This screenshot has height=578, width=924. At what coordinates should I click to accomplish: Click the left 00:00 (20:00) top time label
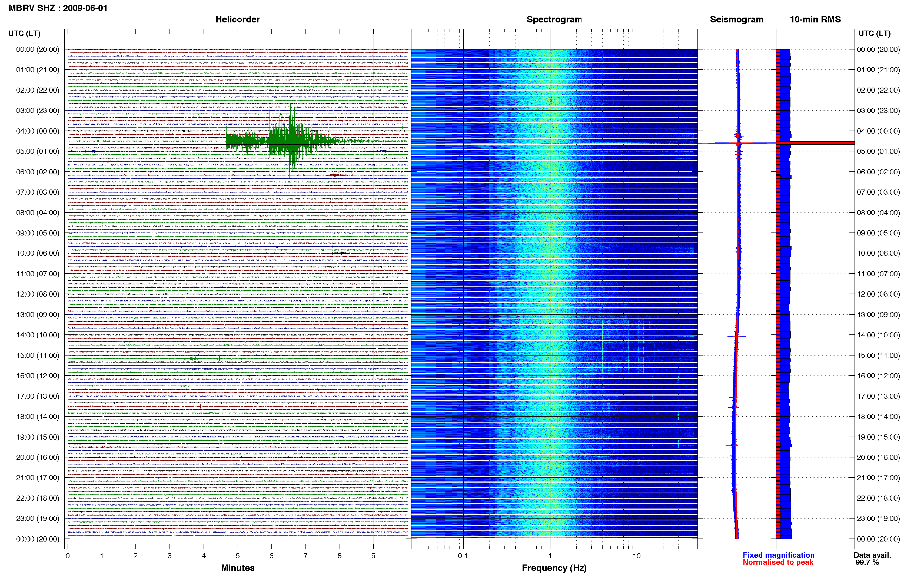[38, 49]
